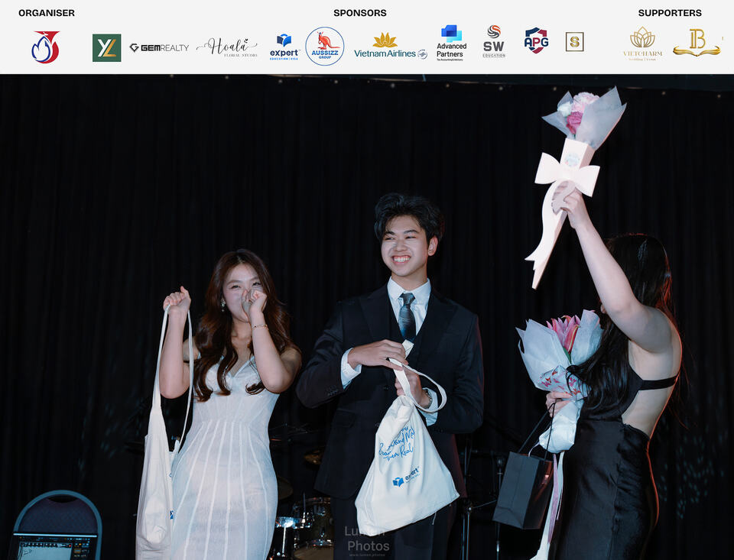This screenshot has width=734, height=560.
Task: Click the SW Education logo
Action: (494, 42)
